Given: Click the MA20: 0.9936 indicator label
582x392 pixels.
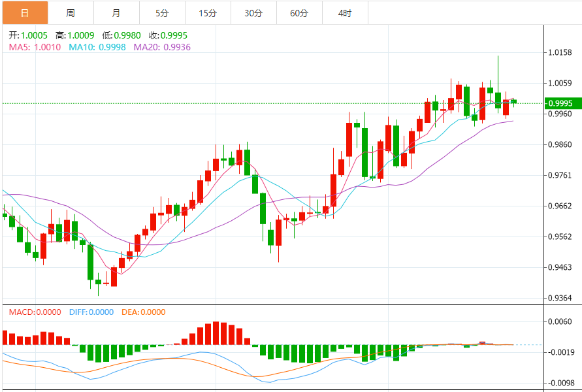Looking at the screenshot, I should click(x=162, y=47).
